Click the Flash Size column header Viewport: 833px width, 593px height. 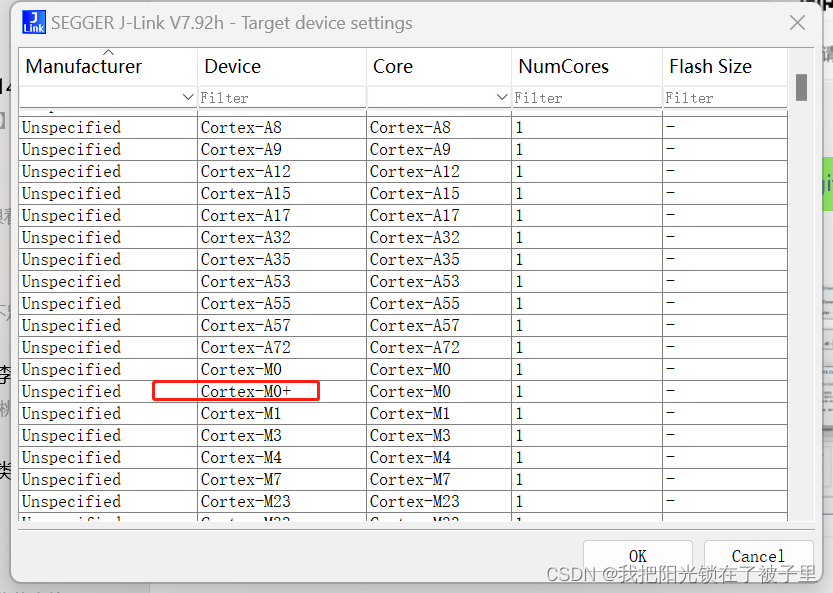[x=712, y=67]
